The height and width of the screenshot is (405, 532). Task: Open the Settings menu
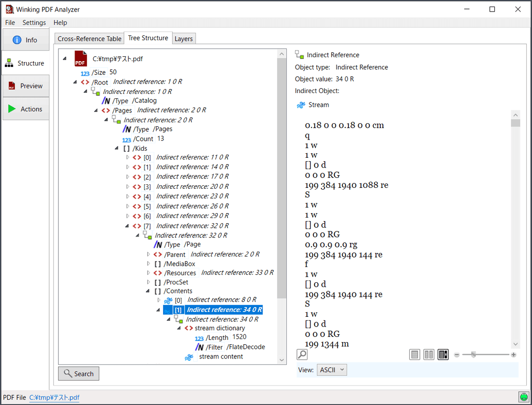coord(34,23)
